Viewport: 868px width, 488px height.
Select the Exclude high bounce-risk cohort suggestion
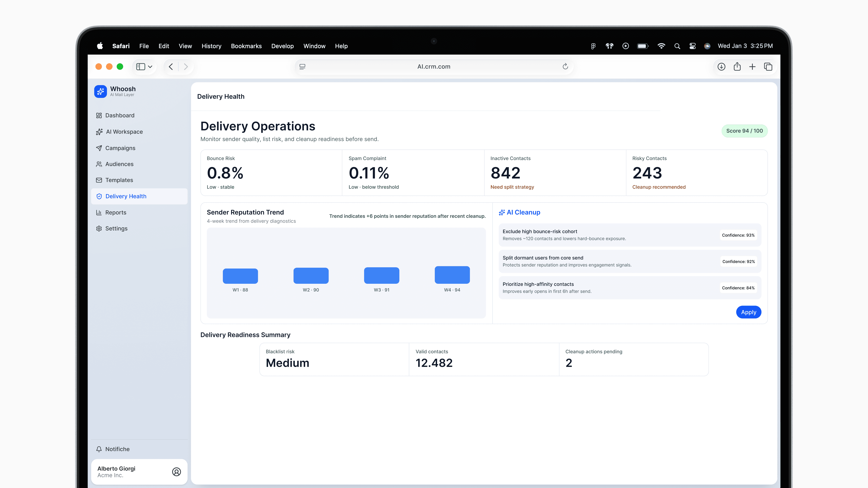630,235
